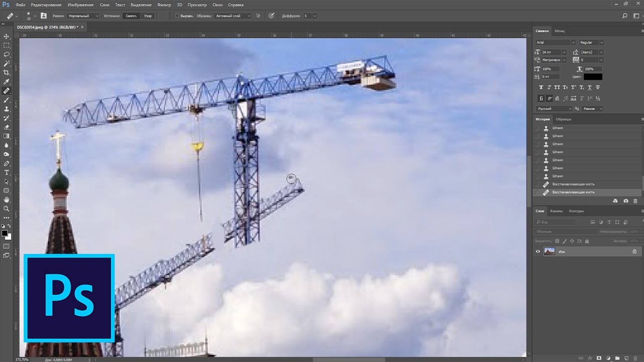Click the background color swatch

point(8,237)
